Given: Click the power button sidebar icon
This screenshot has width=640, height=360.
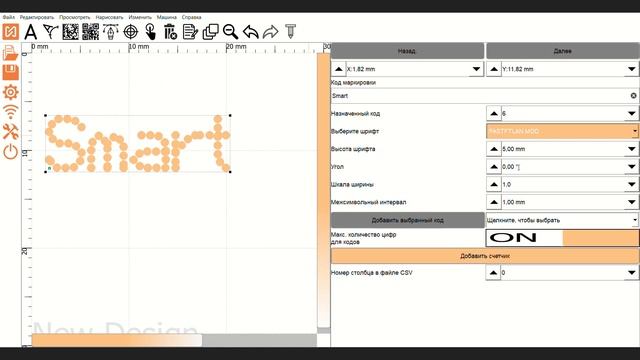Looking at the screenshot, I should point(11,151).
